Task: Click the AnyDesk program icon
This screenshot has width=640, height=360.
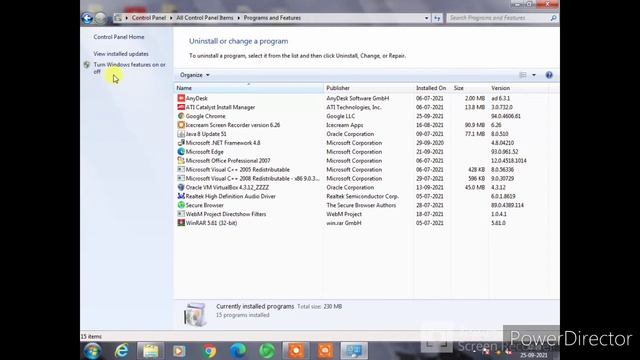Action: tap(181, 98)
